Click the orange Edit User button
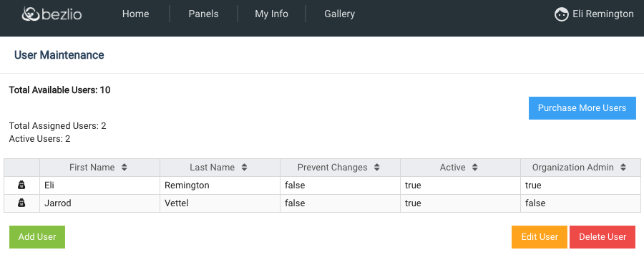Screen dimensions: 644x265 [540, 237]
